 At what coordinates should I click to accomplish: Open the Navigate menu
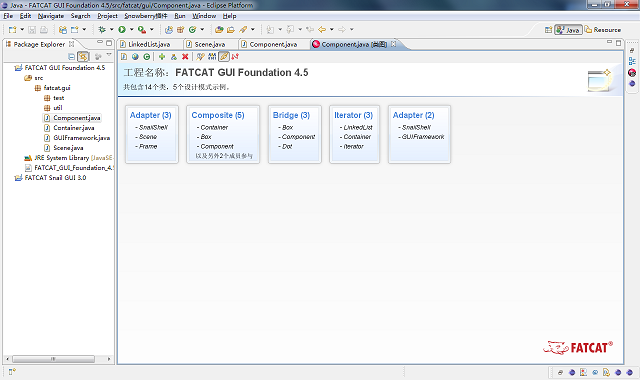(x=51, y=16)
